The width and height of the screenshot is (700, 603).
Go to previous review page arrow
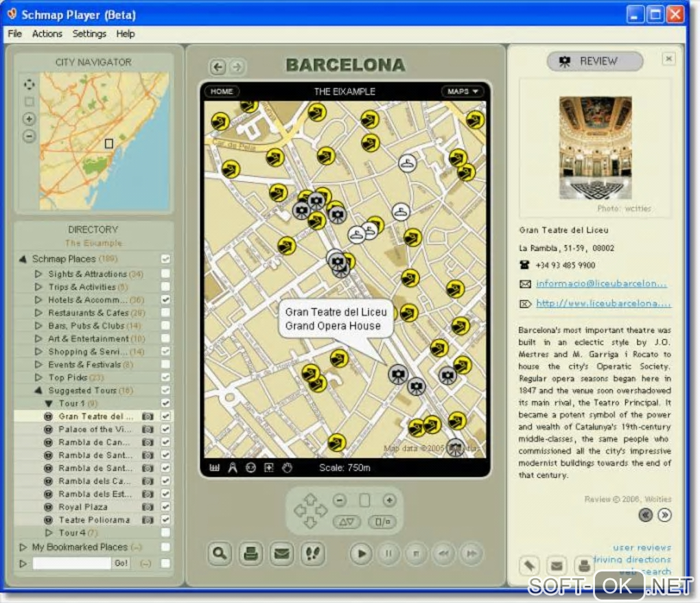[646, 515]
